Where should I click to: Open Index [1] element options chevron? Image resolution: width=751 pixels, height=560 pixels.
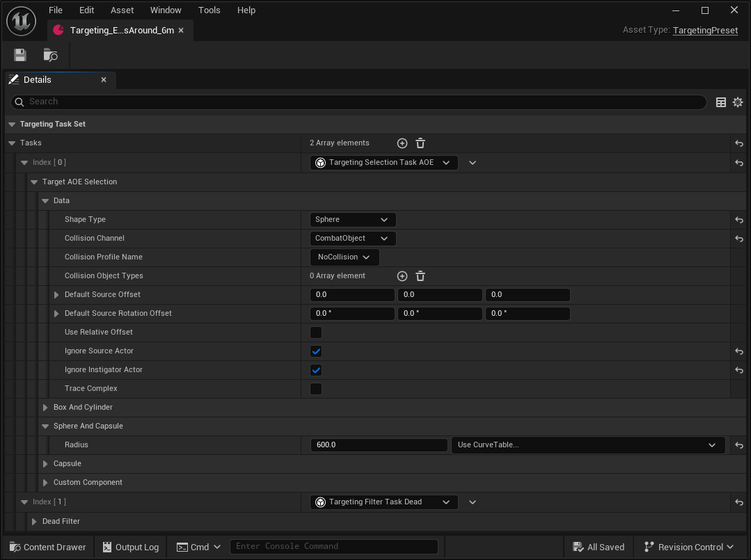[x=473, y=502]
